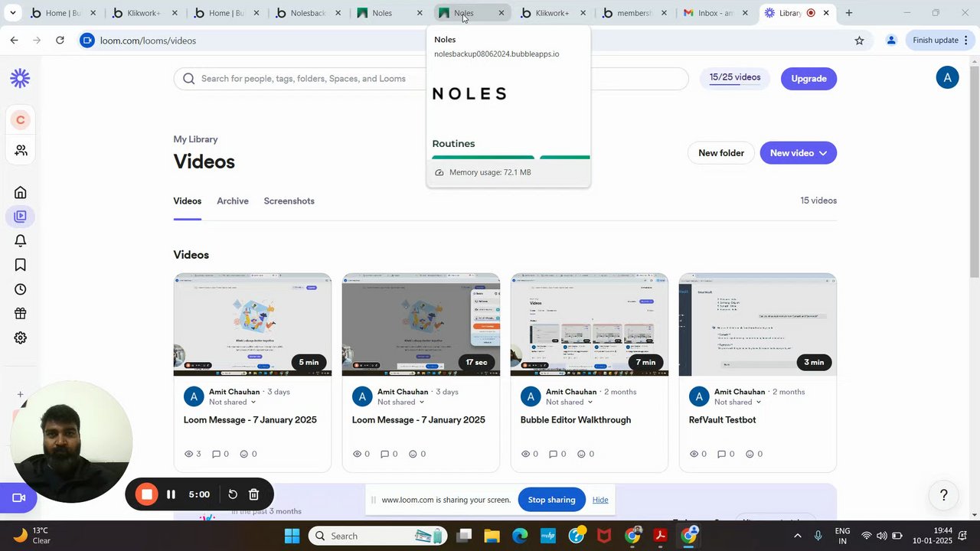
Task: Open Chrome profile icon
Action: (x=891, y=41)
